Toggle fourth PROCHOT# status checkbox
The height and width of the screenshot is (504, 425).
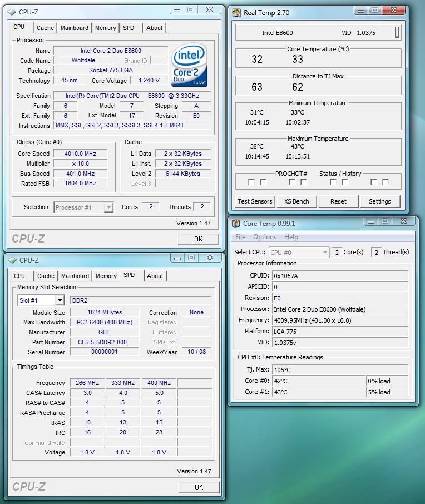point(304,182)
